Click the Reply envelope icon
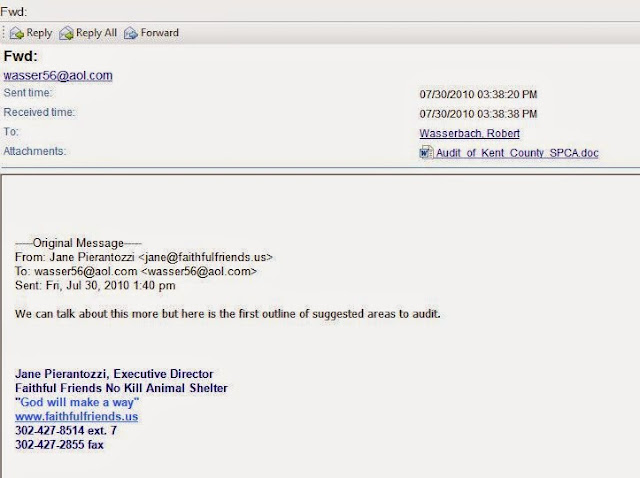 (17, 33)
